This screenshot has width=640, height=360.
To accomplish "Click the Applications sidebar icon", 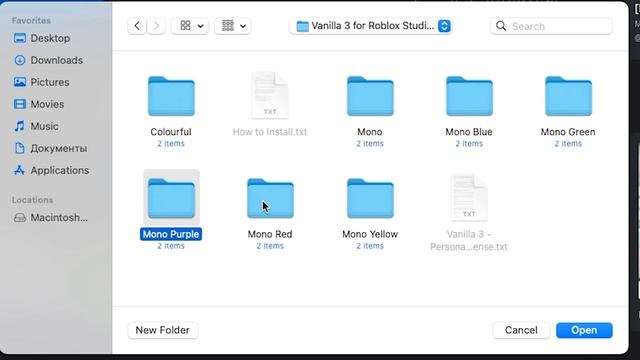I will pos(20,171).
